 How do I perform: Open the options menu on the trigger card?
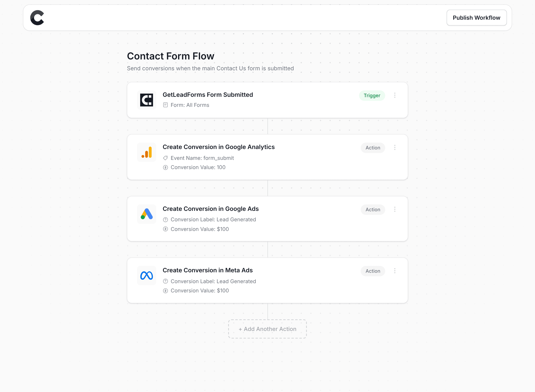tap(395, 95)
